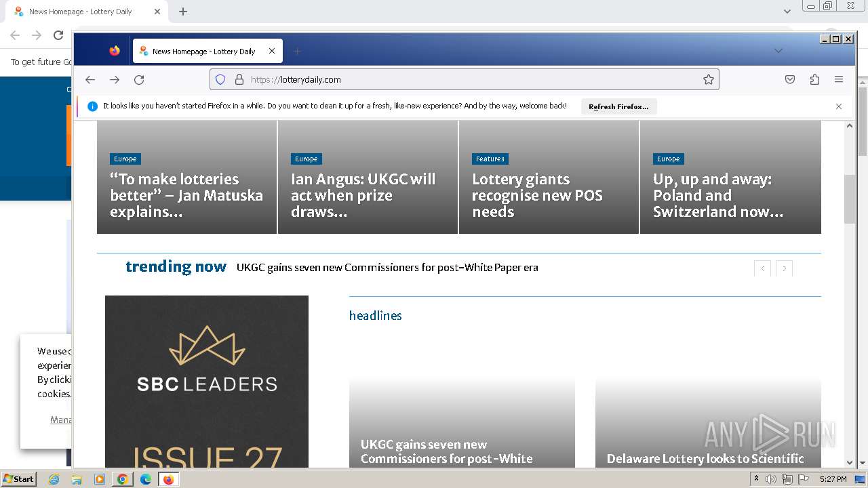The height and width of the screenshot is (488, 868).
Task: Close the Chrome News Homepage tab
Action: pyautogui.click(x=157, y=12)
